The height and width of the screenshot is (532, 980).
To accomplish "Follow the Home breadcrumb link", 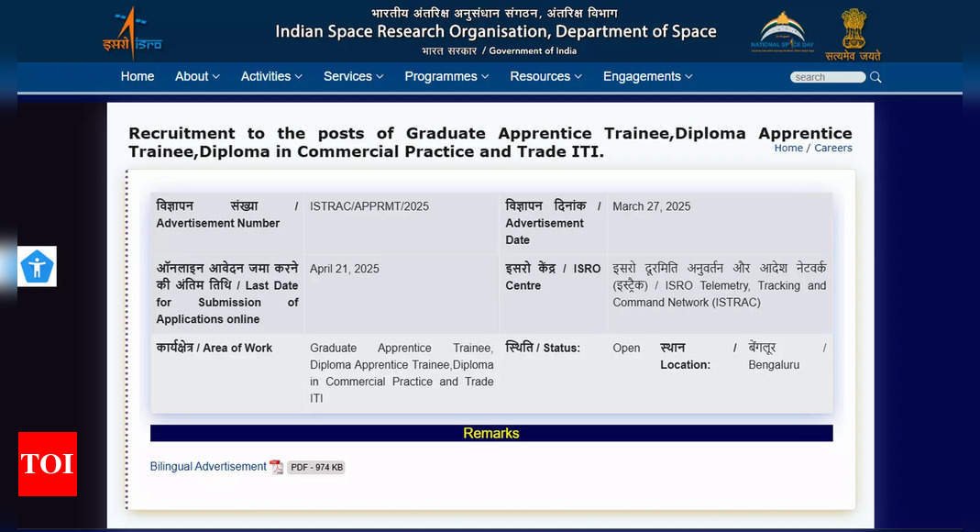I will 788,149.
